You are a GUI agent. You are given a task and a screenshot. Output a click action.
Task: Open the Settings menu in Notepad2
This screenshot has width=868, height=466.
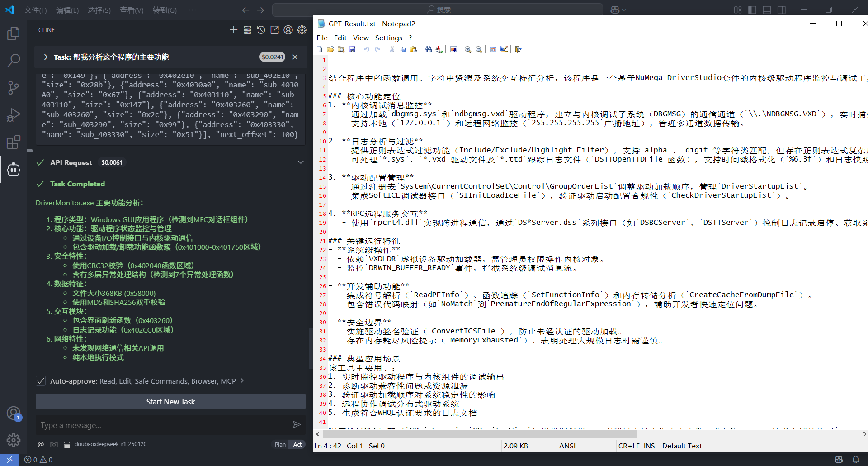(x=388, y=38)
